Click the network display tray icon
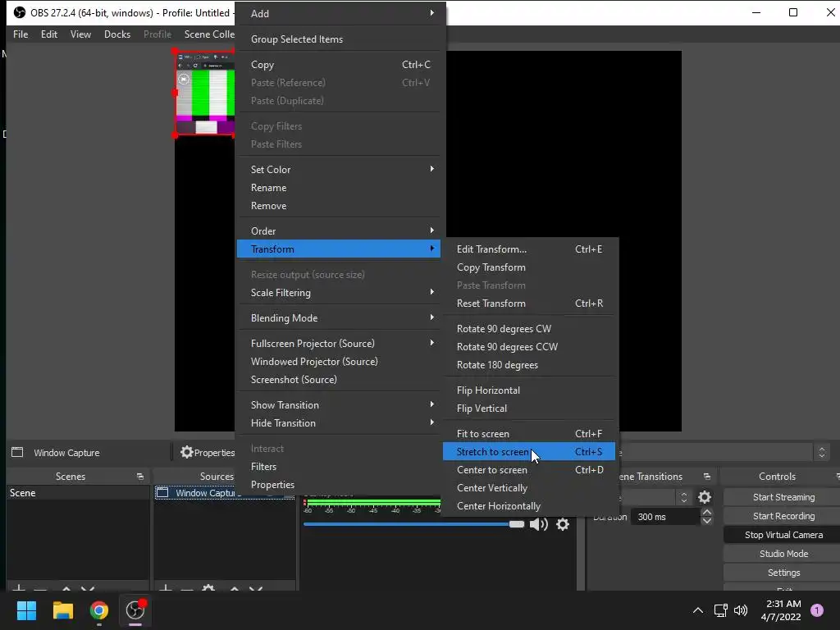This screenshot has width=840, height=630. (x=720, y=610)
